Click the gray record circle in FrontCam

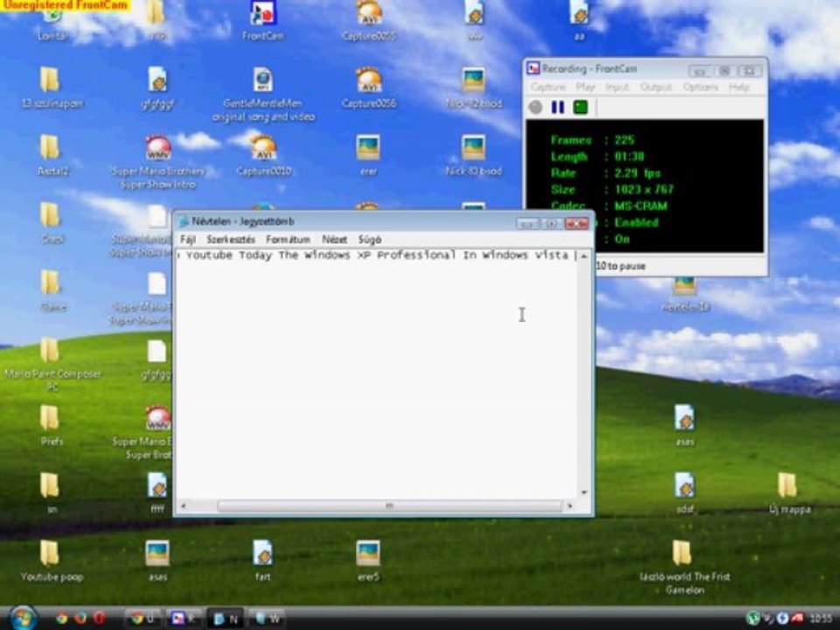pos(535,107)
